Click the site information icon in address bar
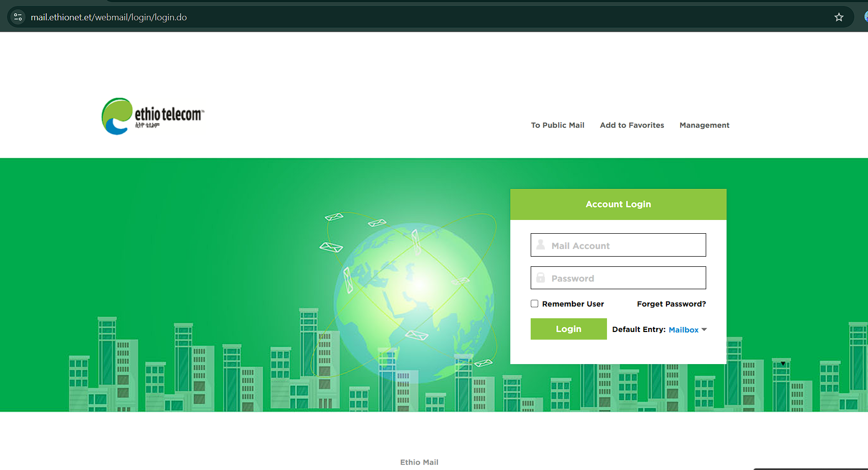 [18, 17]
